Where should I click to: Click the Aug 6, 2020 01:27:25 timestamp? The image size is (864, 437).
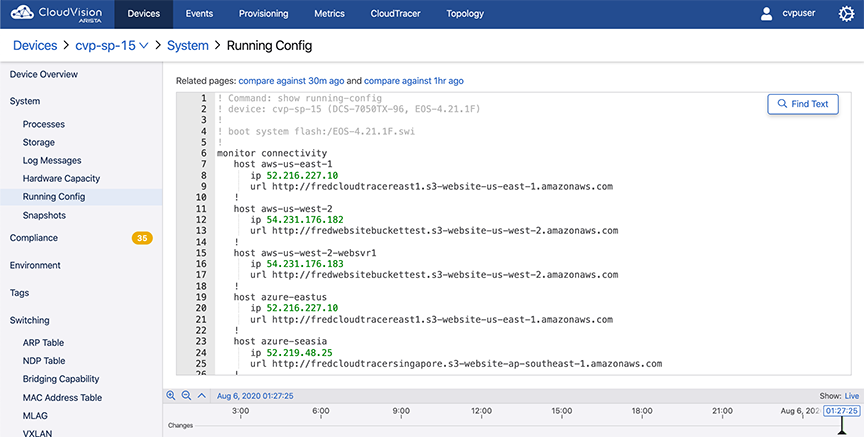255,396
